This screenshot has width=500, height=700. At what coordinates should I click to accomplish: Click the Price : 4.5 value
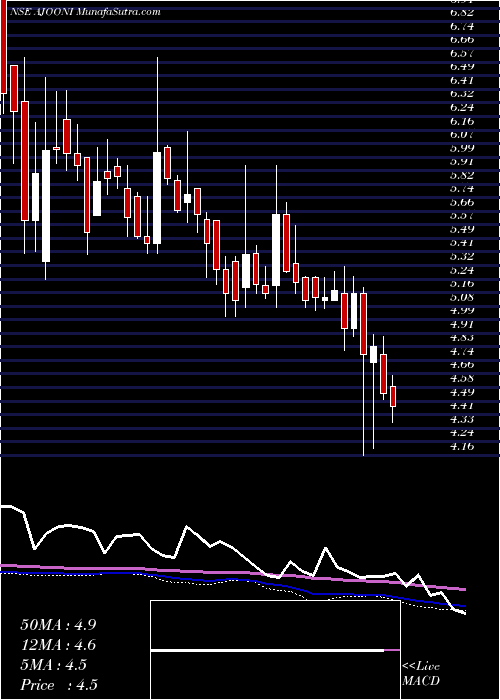58,685
